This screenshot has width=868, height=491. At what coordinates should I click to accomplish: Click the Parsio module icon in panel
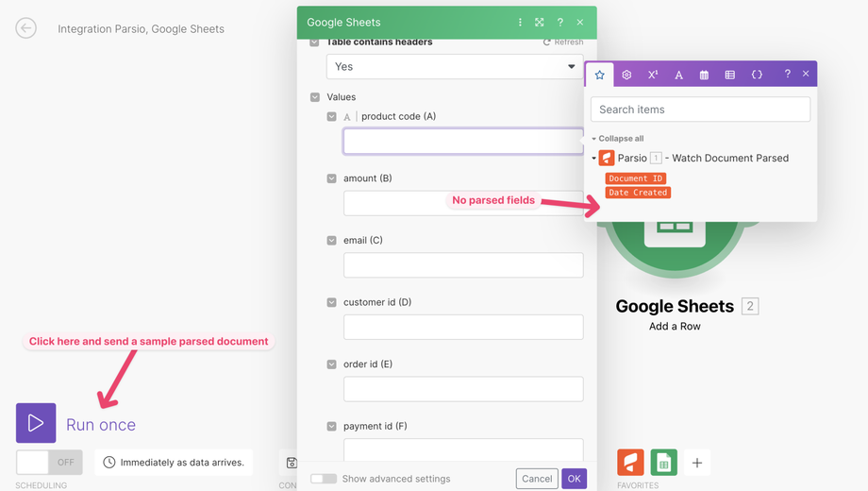607,158
